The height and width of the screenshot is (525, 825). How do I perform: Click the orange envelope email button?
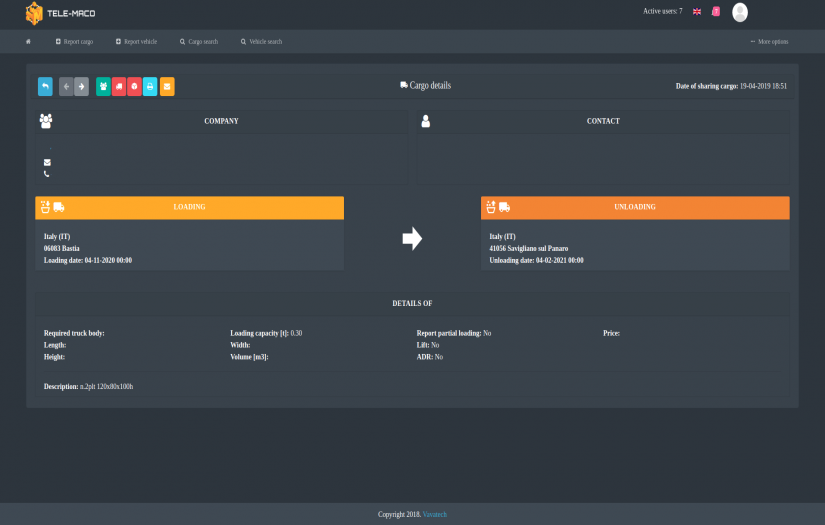pyautogui.click(x=167, y=86)
